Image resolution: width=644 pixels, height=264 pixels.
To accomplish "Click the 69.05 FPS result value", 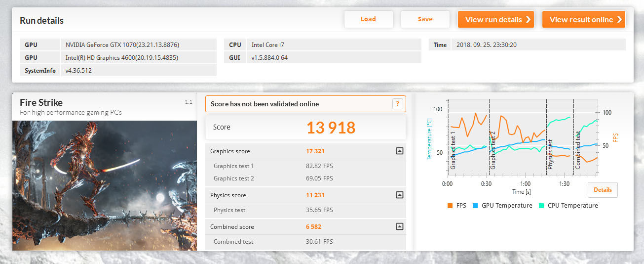I will click(x=319, y=178).
